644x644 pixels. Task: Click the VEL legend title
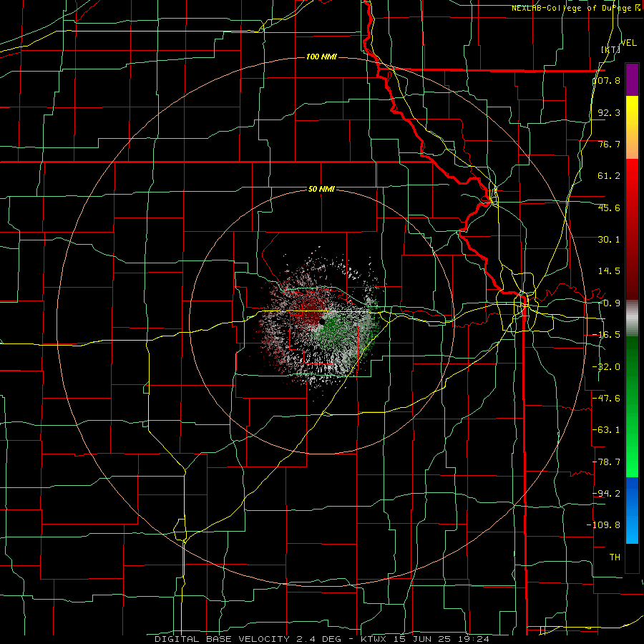point(629,43)
